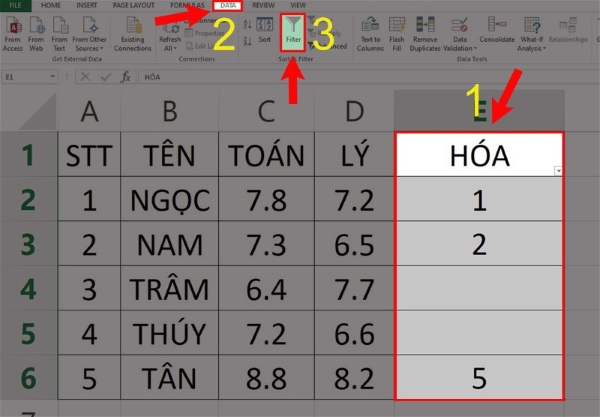This screenshot has height=417, width=600.
Task: Click the Sort button
Action: [x=264, y=32]
